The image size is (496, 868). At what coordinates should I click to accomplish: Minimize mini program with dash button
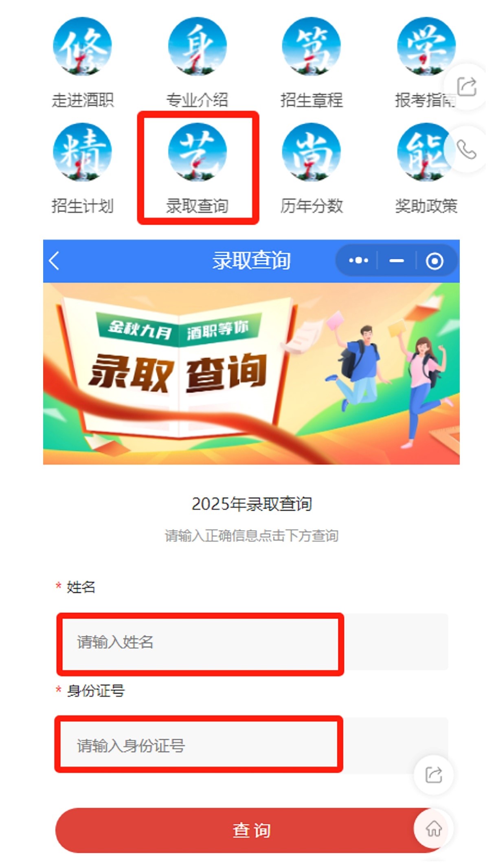[x=396, y=261]
